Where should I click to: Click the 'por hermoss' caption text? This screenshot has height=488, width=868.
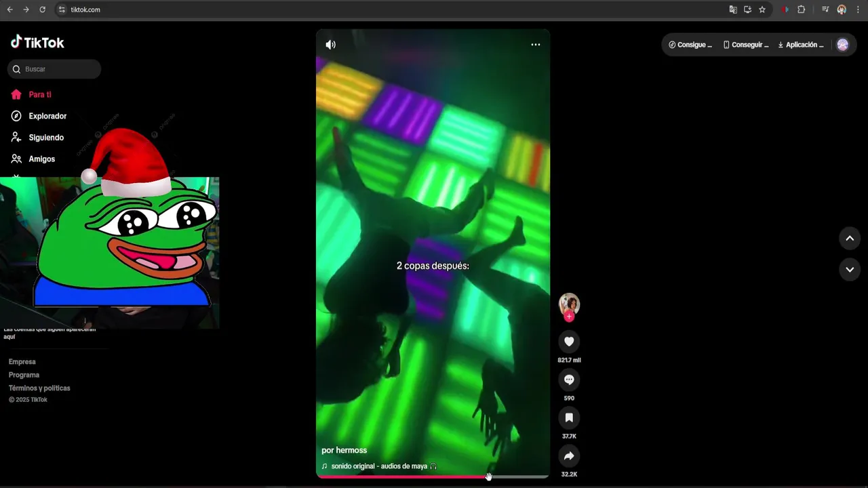point(344,450)
